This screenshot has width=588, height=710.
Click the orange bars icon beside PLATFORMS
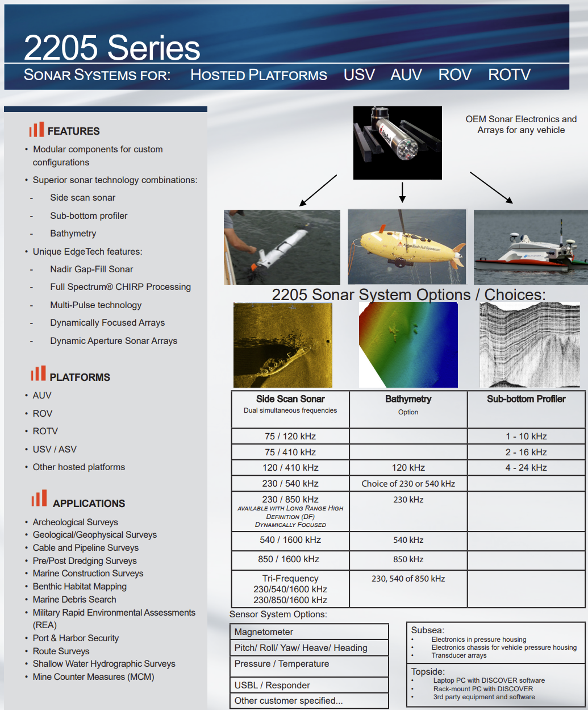pyautogui.click(x=38, y=373)
